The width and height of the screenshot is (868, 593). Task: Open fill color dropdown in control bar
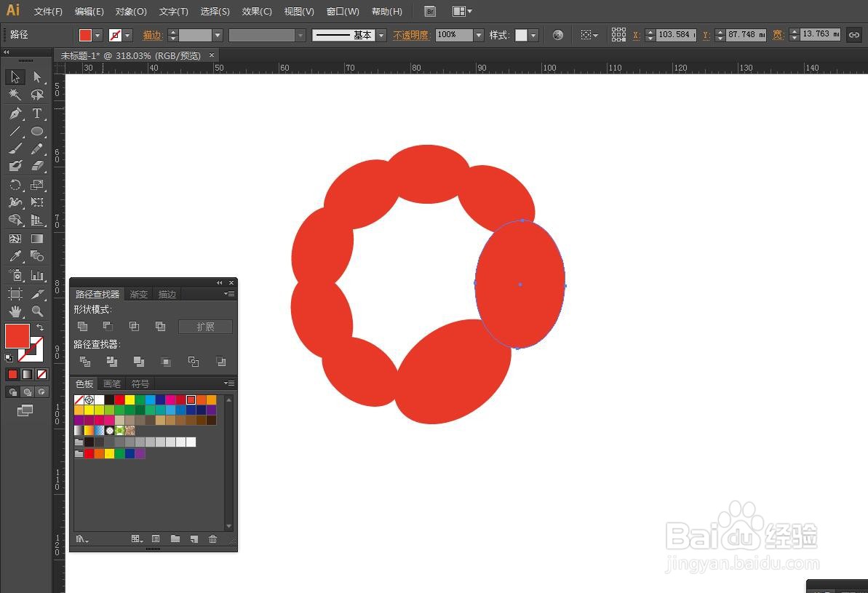98,36
